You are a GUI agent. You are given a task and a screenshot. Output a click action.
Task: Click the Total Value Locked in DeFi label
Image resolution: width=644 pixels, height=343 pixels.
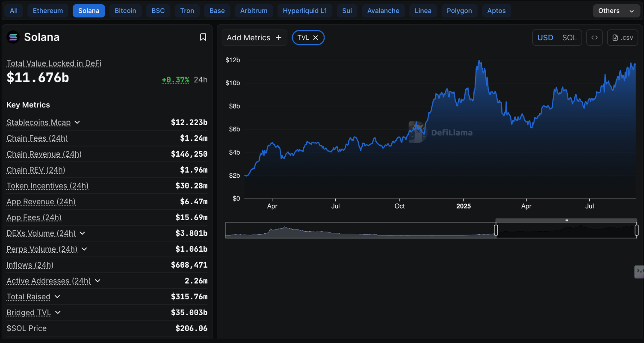(54, 63)
